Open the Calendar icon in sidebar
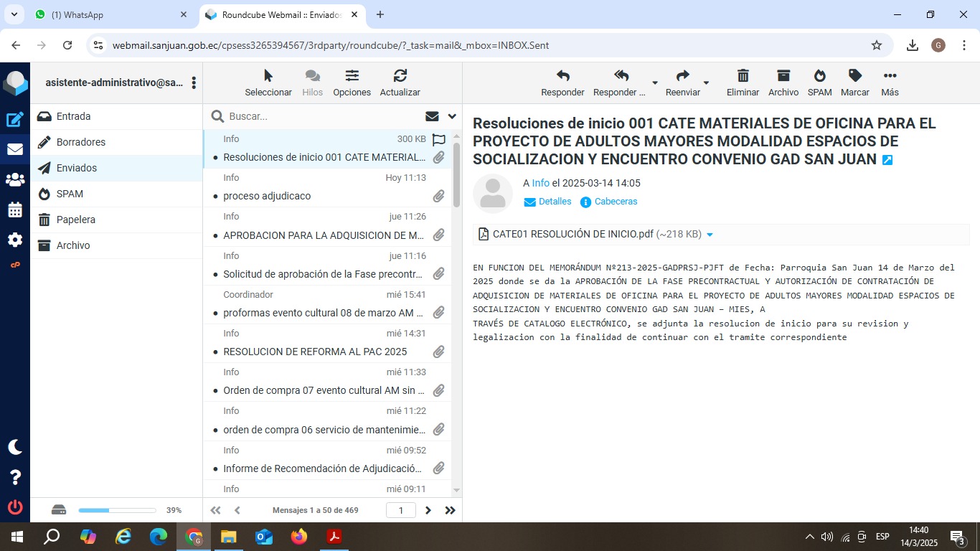The height and width of the screenshot is (551, 980). point(15,210)
